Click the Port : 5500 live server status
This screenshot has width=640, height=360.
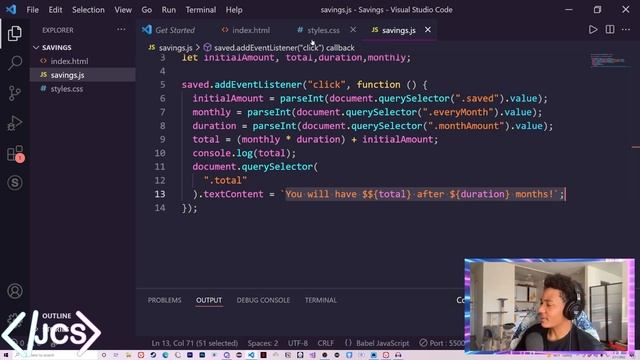[442, 343]
